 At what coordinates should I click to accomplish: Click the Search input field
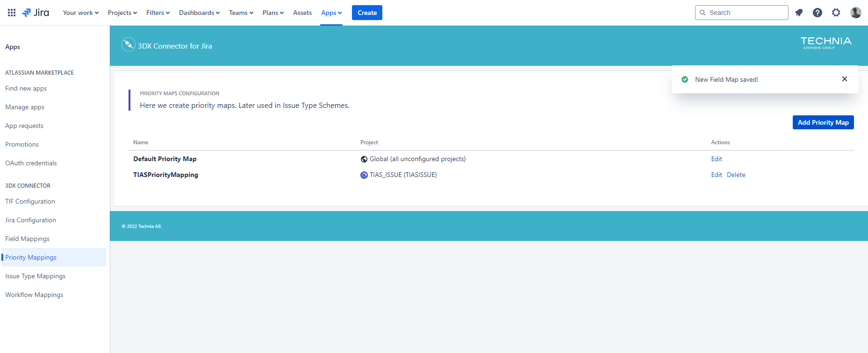pyautogui.click(x=746, y=13)
